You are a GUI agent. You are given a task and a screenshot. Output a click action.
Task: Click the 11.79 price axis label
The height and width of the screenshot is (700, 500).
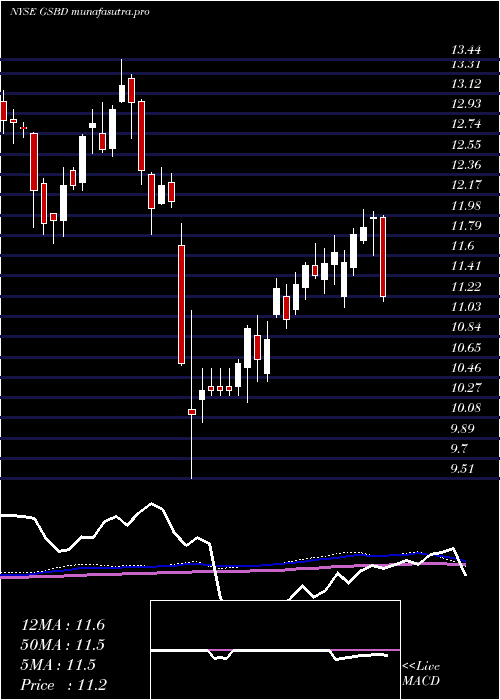(466, 225)
